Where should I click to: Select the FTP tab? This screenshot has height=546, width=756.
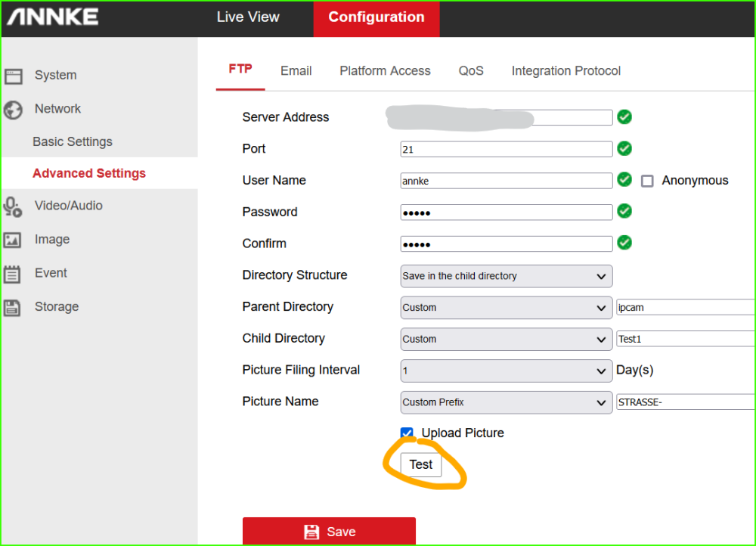click(x=240, y=69)
